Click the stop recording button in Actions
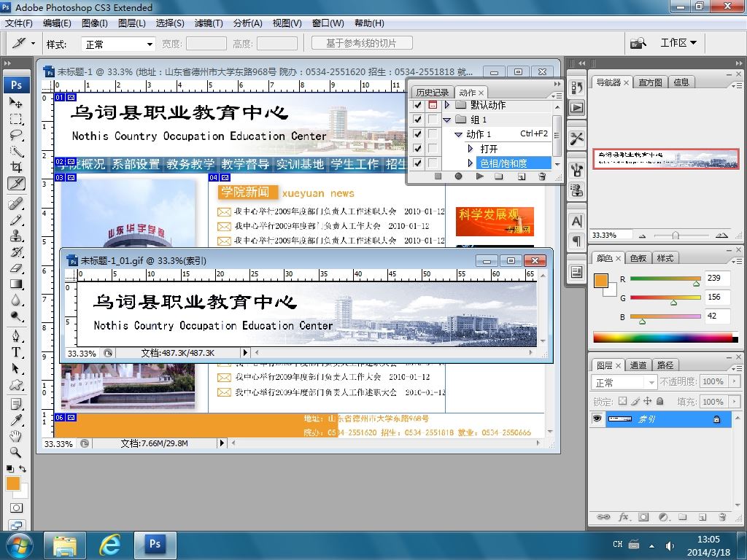Screen dimensions: 747x560 click(x=438, y=176)
